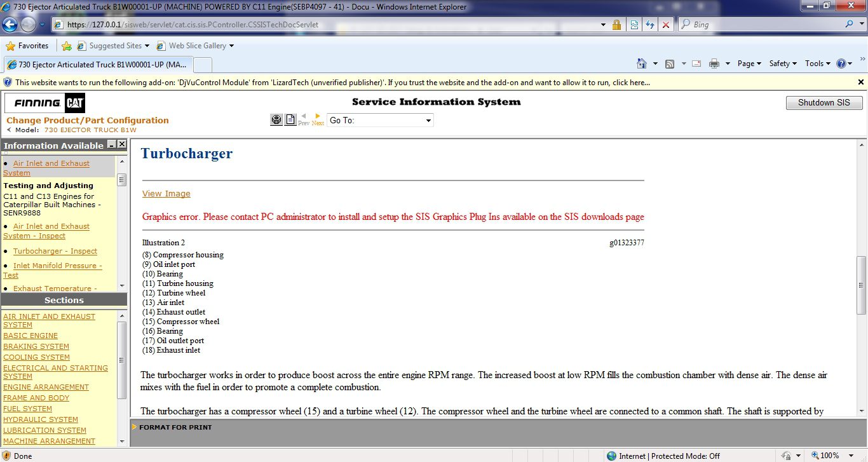Open LUBRICATION SYSTEM section
This screenshot has width=868, height=462.
[x=44, y=430]
